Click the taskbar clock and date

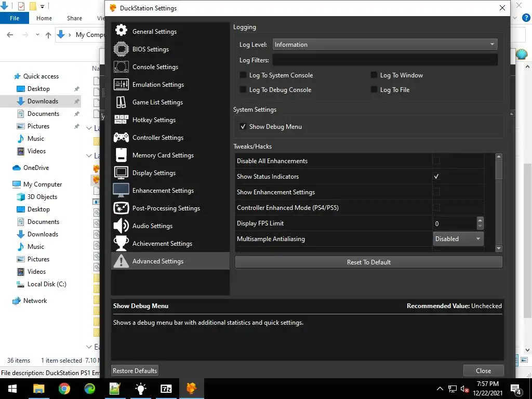click(x=488, y=389)
